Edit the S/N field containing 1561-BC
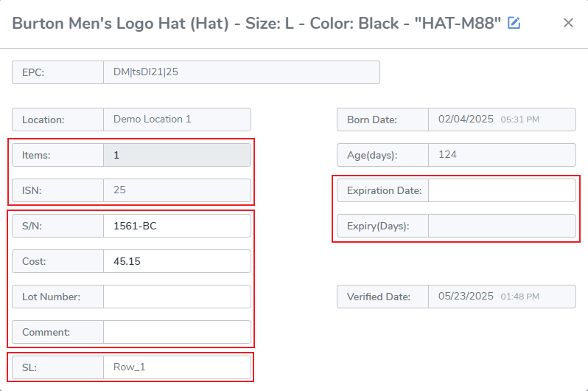 (177, 226)
